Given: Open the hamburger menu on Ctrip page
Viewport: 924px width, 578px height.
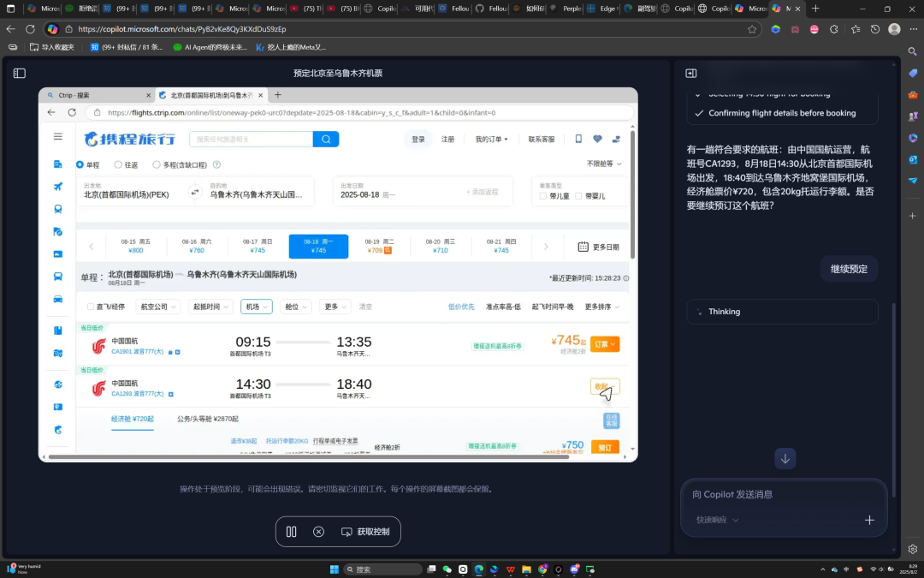Looking at the screenshot, I should 58,137.
